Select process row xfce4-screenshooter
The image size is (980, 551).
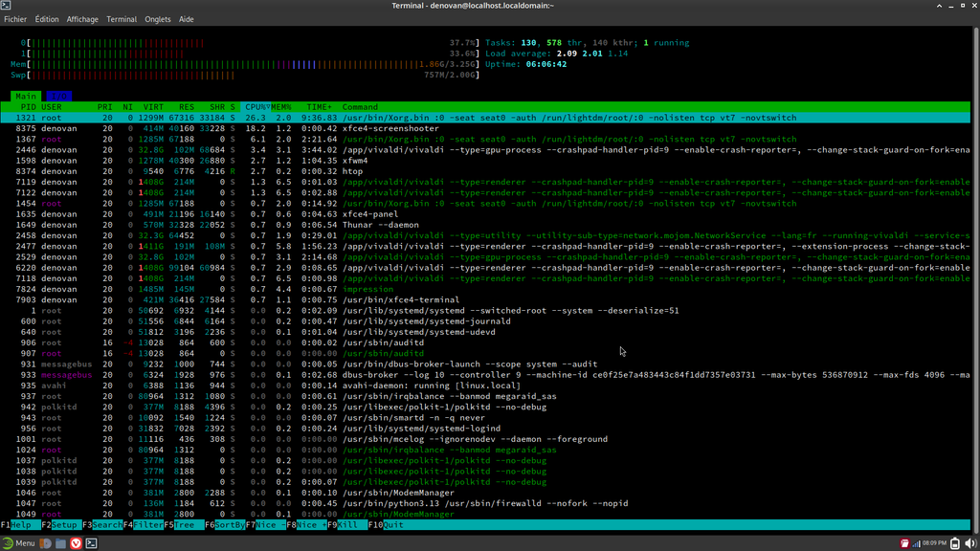[x=485, y=129]
